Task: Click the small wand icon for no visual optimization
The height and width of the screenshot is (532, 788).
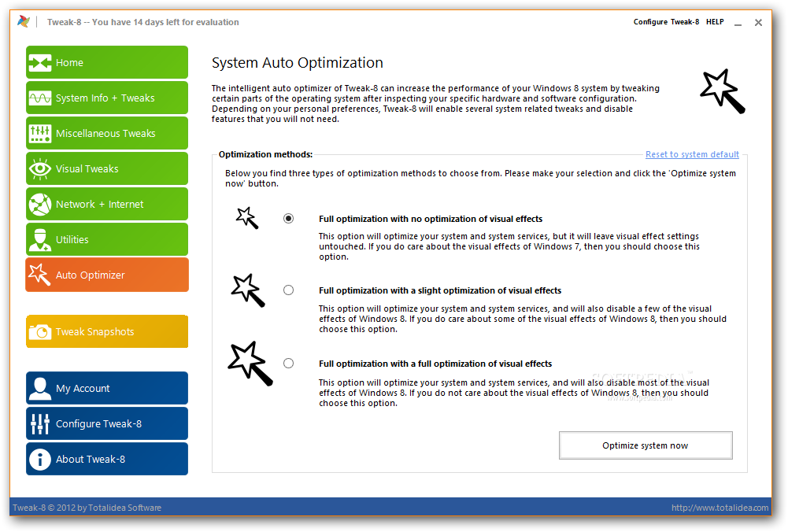Action: pos(246,218)
